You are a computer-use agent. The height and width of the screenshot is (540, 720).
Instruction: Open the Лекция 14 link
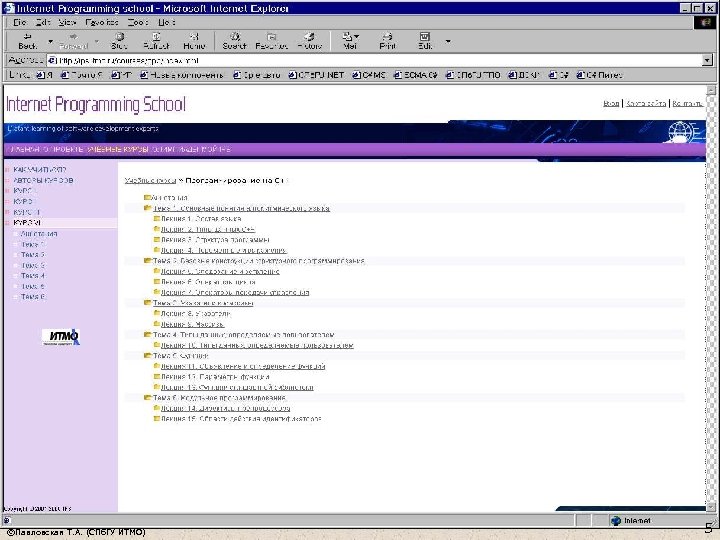[225, 408]
